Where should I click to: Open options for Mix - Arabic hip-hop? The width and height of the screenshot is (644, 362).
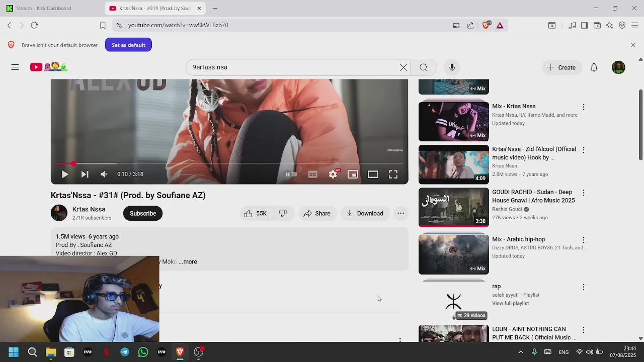(x=584, y=240)
